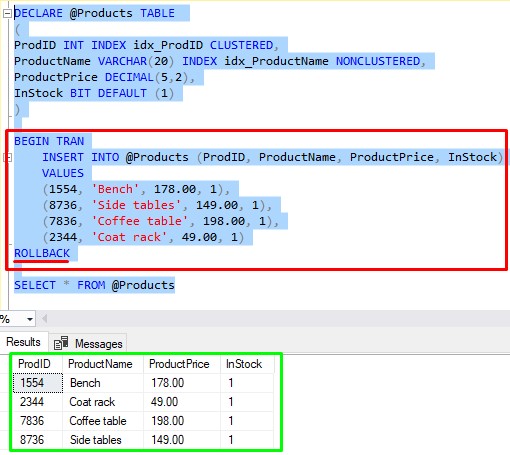Click the horizontal scrollbar left arrow
The width and height of the screenshot is (510, 455).
click(x=44, y=319)
